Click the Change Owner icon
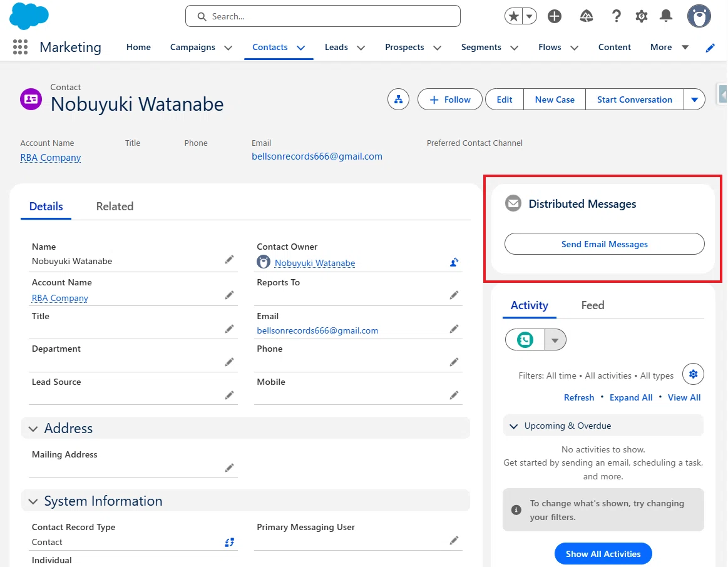The width and height of the screenshot is (728, 567). (454, 263)
